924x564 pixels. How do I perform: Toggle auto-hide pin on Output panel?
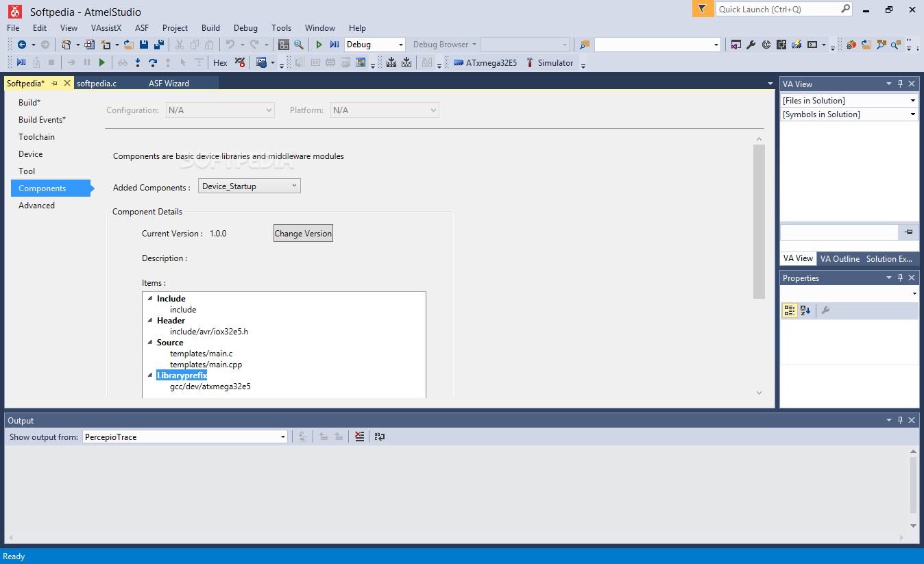coord(900,420)
